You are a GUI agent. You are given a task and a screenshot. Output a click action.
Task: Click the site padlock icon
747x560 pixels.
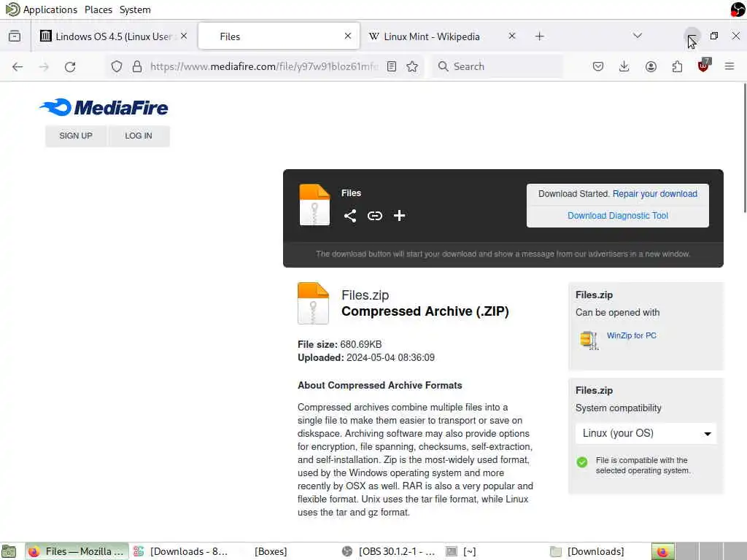click(x=136, y=66)
